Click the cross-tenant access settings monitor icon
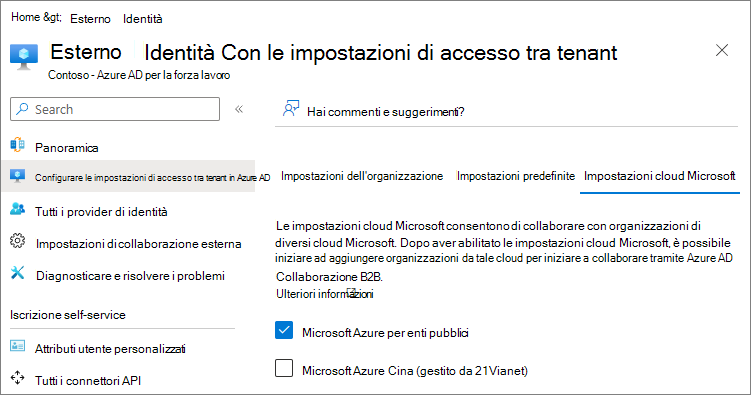 click(18, 176)
